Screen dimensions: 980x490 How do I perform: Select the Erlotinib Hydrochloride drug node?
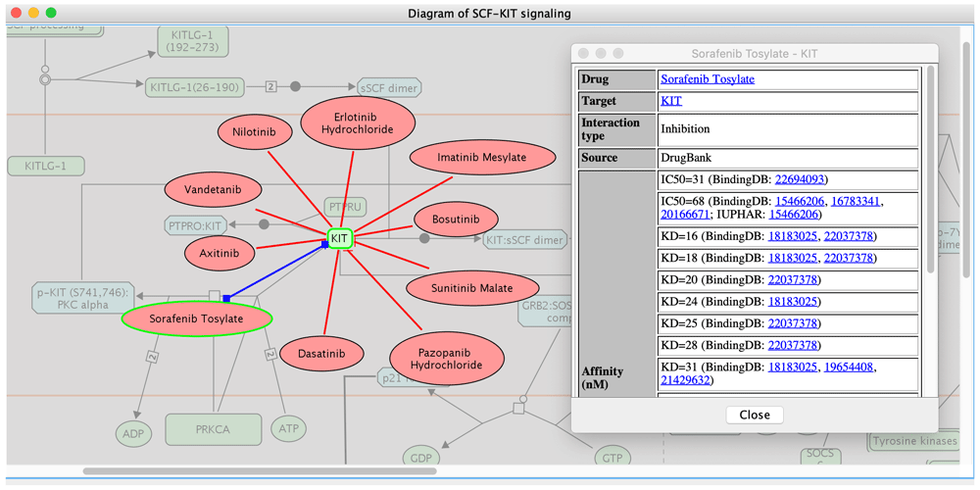pyautogui.click(x=358, y=123)
